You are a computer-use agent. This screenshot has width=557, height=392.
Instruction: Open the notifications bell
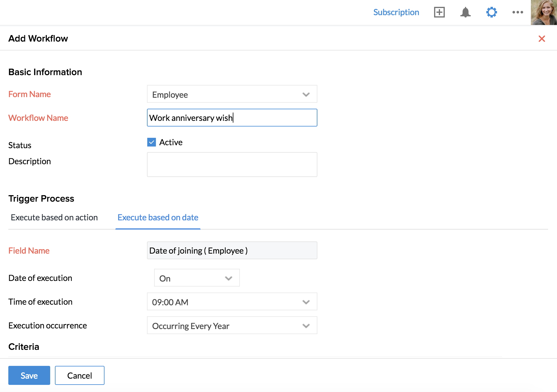465,12
